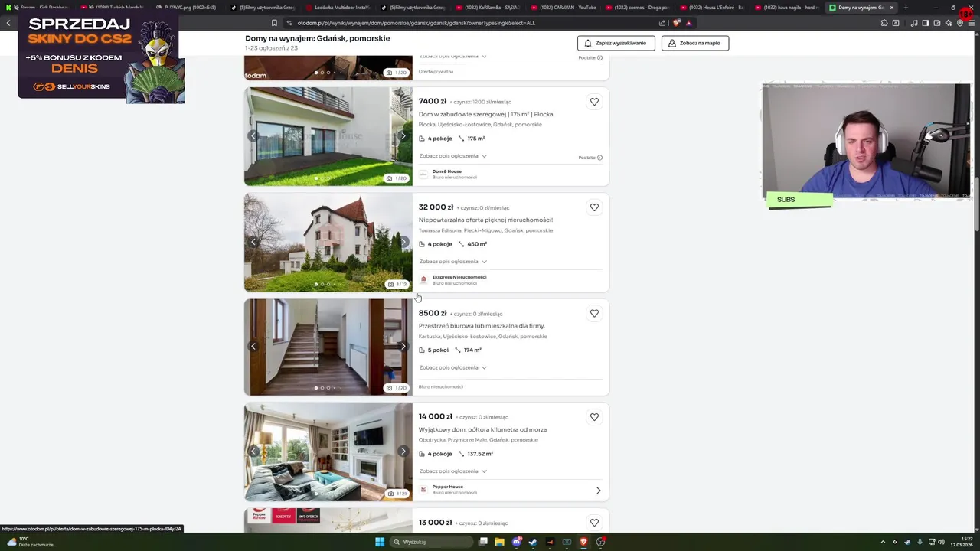The image size is (980, 551).
Task: Click 'Zapisz wyszukiwanie' button
Action: click(x=616, y=43)
